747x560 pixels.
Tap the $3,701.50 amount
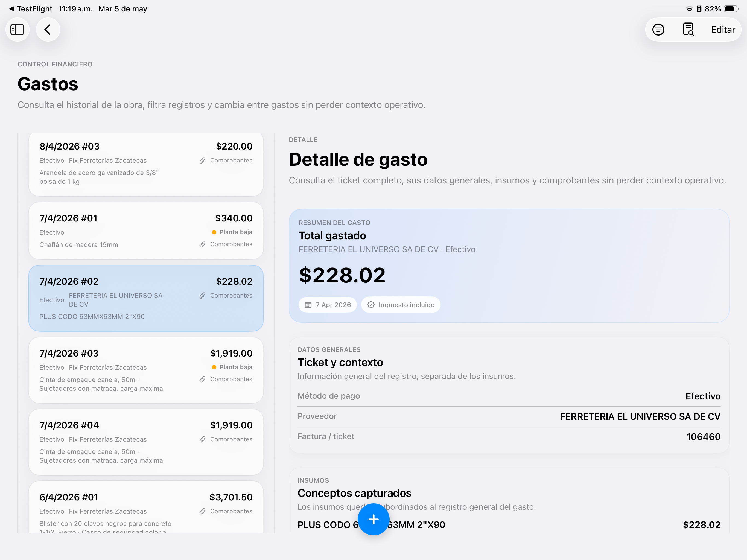[x=231, y=497]
